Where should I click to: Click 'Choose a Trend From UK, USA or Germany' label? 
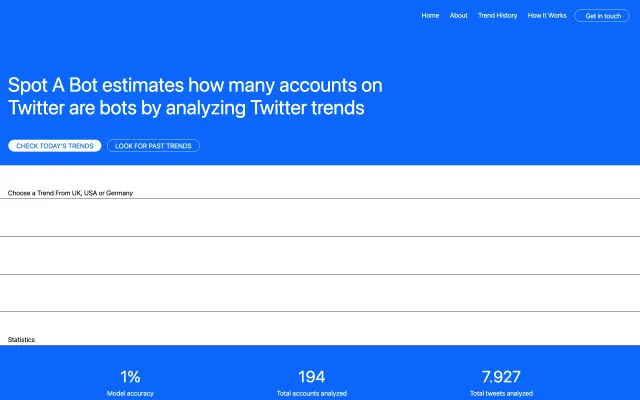[x=70, y=192]
